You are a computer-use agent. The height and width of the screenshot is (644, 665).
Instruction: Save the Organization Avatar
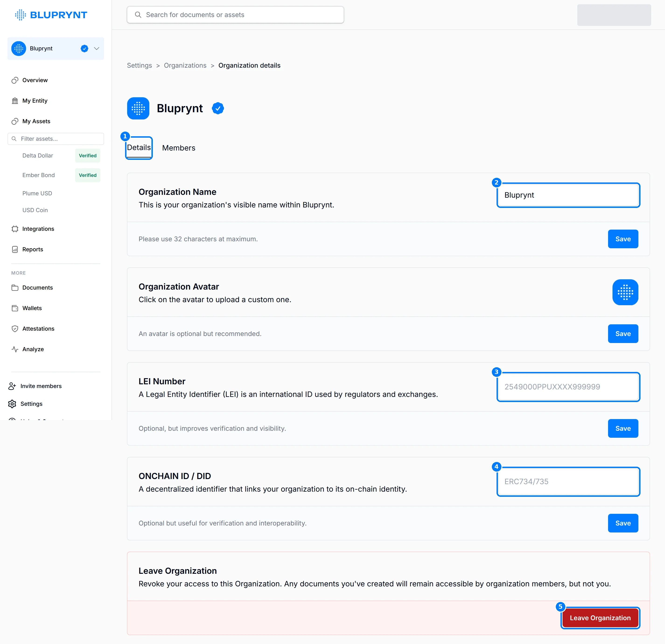(x=623, y=333)
